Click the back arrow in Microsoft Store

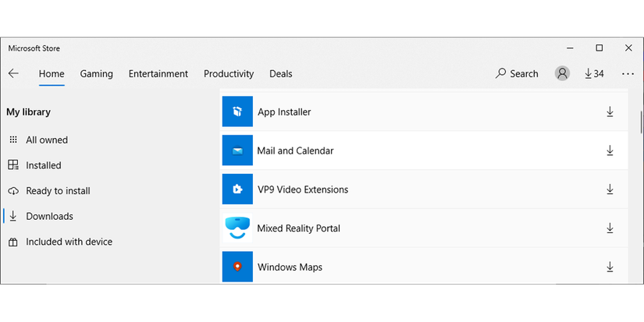coord(13,73)
